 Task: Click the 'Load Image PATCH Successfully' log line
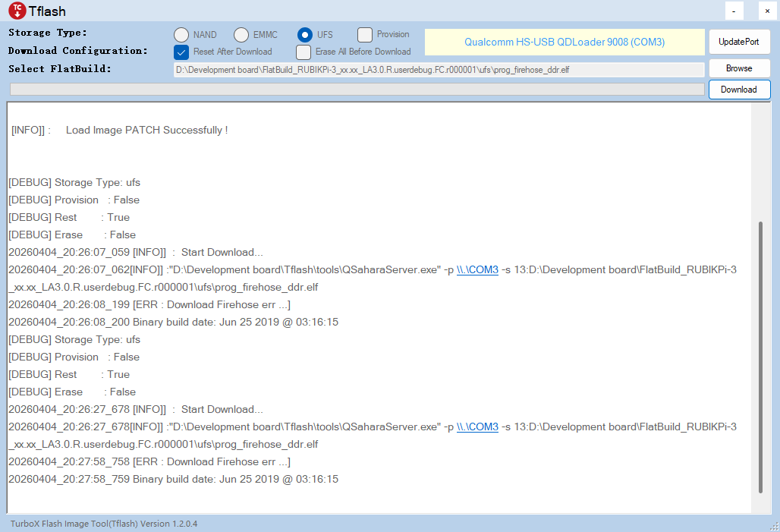(119, 131)
